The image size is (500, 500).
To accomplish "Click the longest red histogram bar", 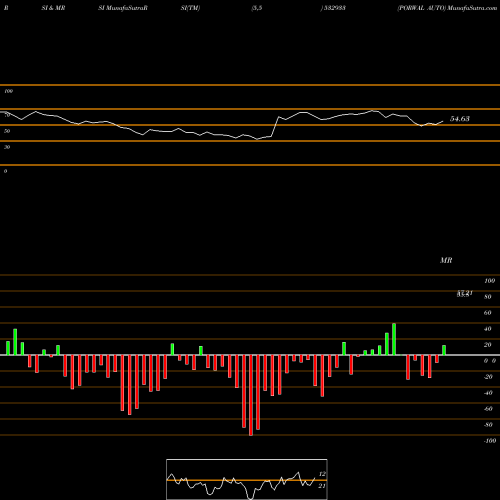I will coord(251,395).
